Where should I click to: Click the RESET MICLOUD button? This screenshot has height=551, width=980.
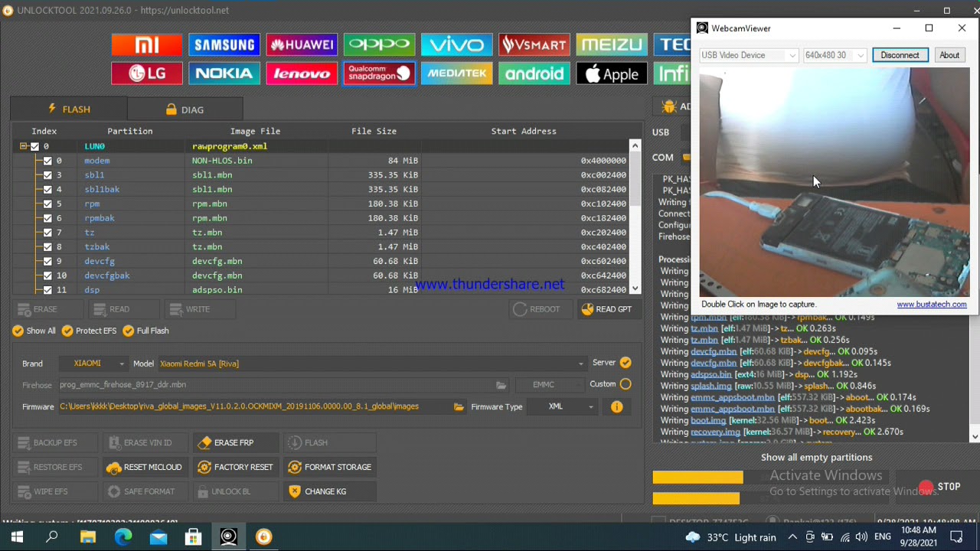coord(144,467)
